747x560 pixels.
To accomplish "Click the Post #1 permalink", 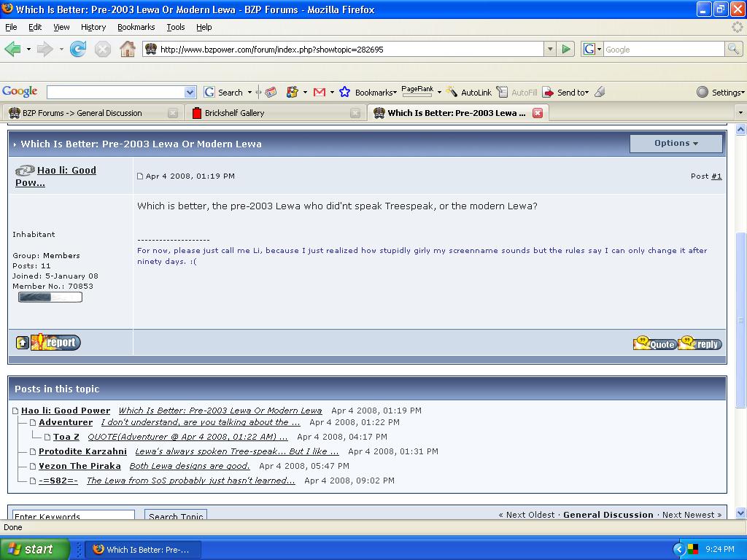I will [x=716, y=176].
